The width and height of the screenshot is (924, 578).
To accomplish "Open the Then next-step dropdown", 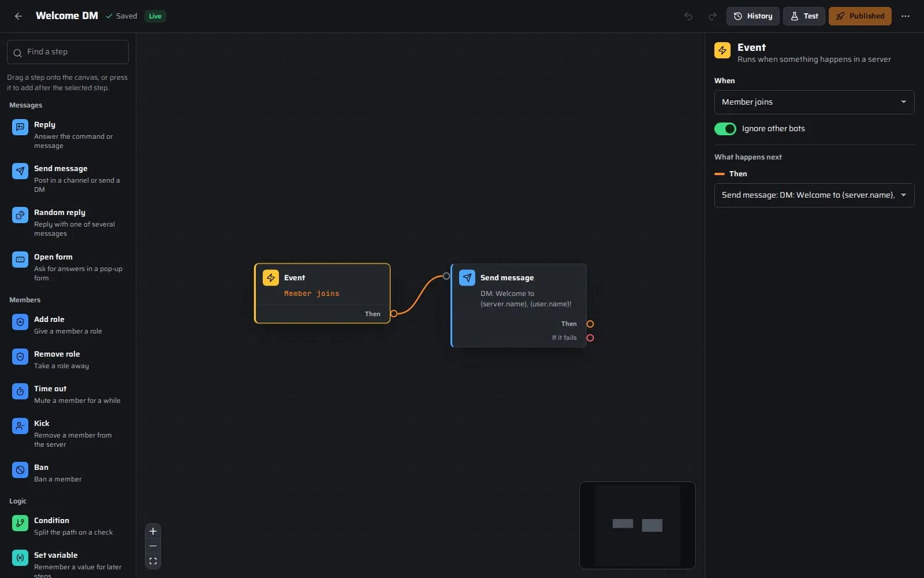I will pyautogui.click(x=814, y=195).
